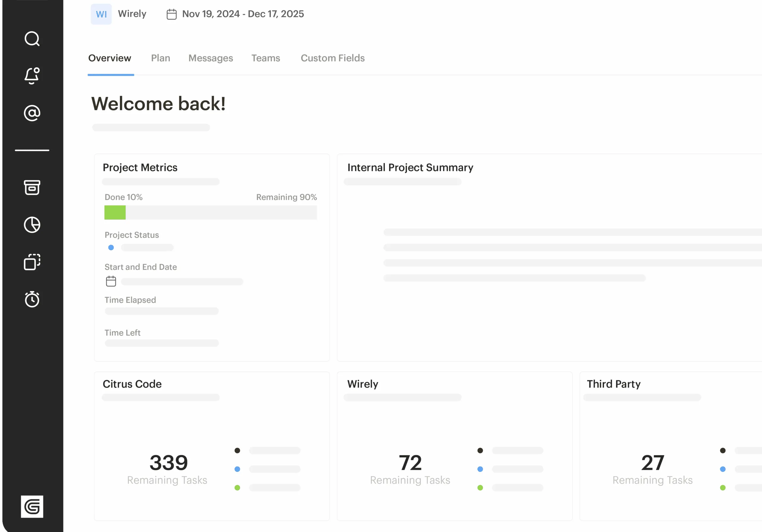
Task: Open templates overlapping squares icon
Action: pos(32,262)
